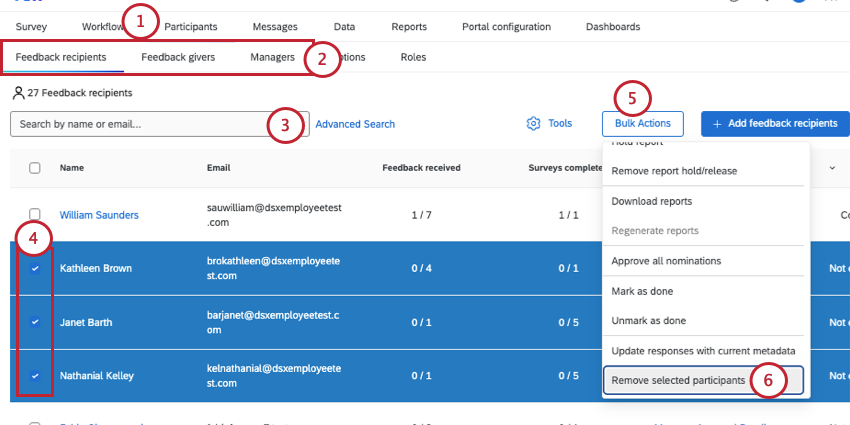Open the Reports tab
The width and height of the screenshot is (850, 425).
[409, 27]
